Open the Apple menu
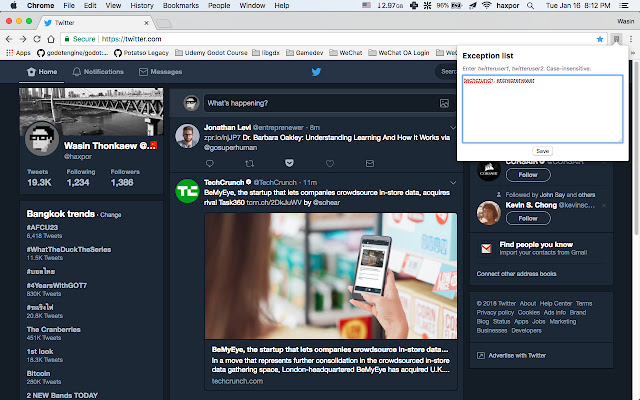 (13, 5)
